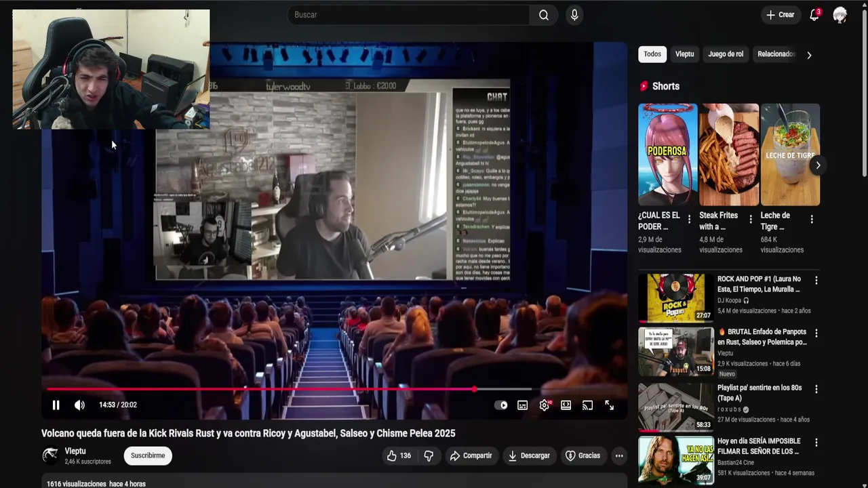Viewport: 868px width, 488px height.
Task: Open Vleptu channel name link
Action: [x=75, y=451]
